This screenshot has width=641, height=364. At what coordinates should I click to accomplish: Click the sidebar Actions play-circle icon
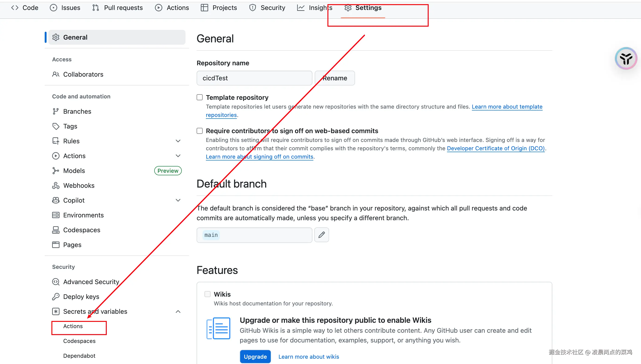coord(56,156)
